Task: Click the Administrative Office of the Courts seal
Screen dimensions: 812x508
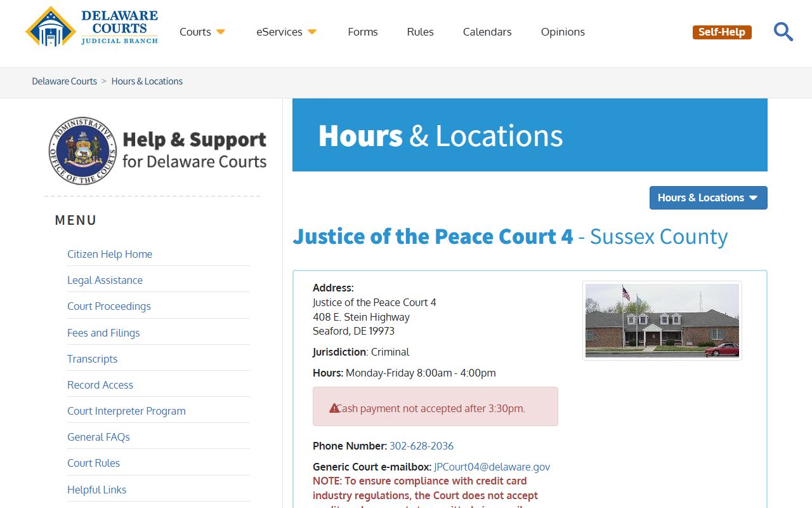Action: (x=82, y=150)
